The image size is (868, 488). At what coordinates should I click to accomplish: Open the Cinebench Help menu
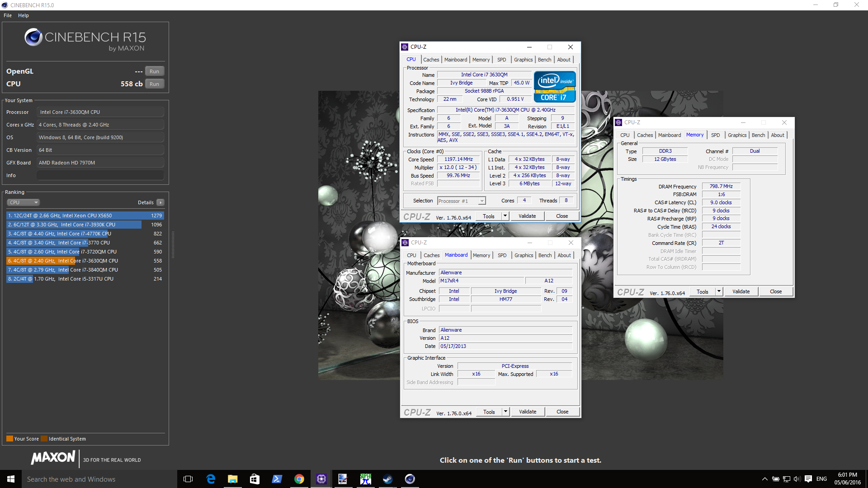point(24,15)
